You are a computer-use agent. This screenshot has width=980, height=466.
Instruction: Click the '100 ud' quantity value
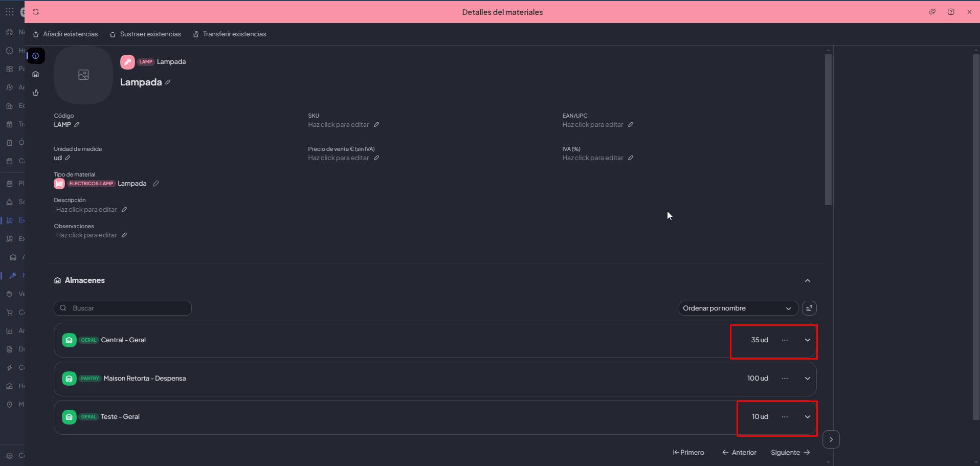pyautogui.click(x=758, y=379)
